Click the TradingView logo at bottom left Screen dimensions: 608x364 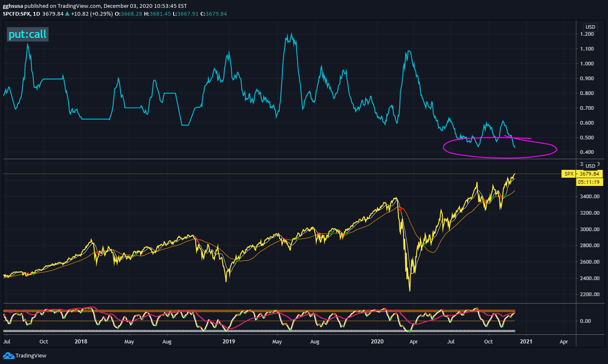point(25,355)
